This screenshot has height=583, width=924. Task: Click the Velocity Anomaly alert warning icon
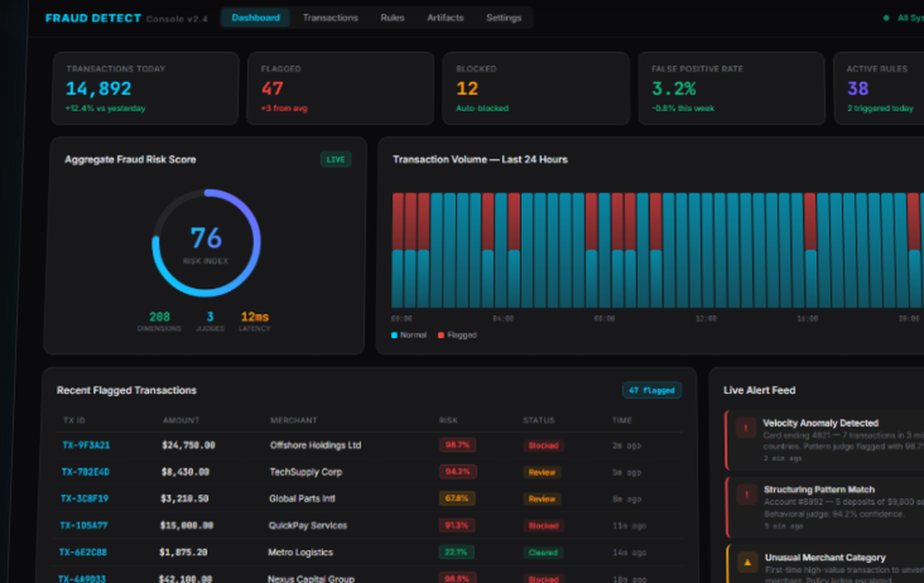pos(746,427)
